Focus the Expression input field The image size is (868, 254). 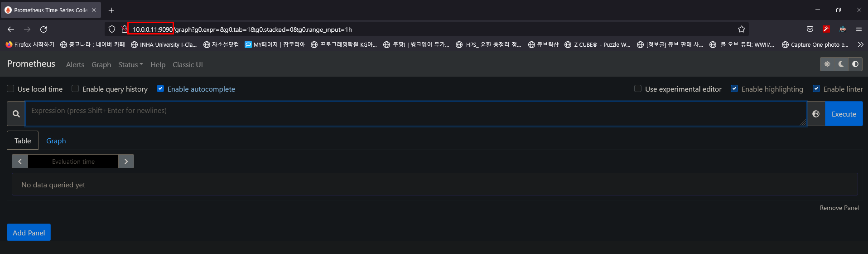coord(416,113)
